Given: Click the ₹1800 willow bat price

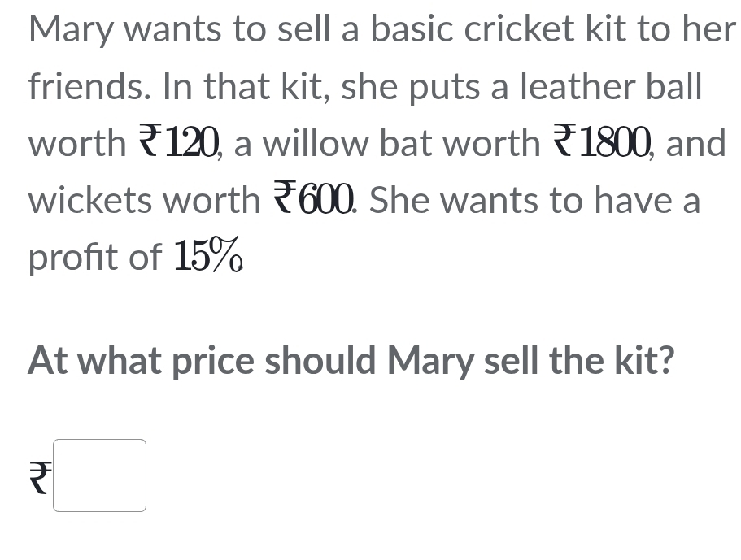Looking at the screenshot, I should [604, 143].
